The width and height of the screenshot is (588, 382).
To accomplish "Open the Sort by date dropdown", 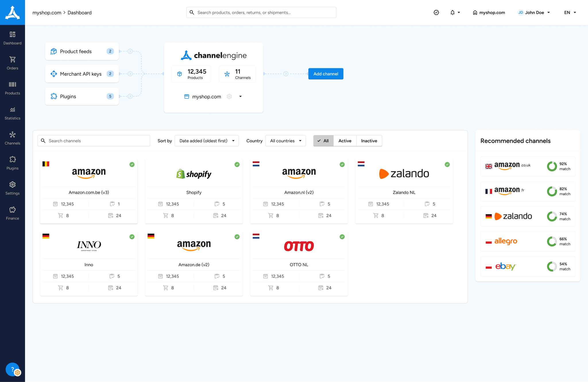I will (207, 141).
